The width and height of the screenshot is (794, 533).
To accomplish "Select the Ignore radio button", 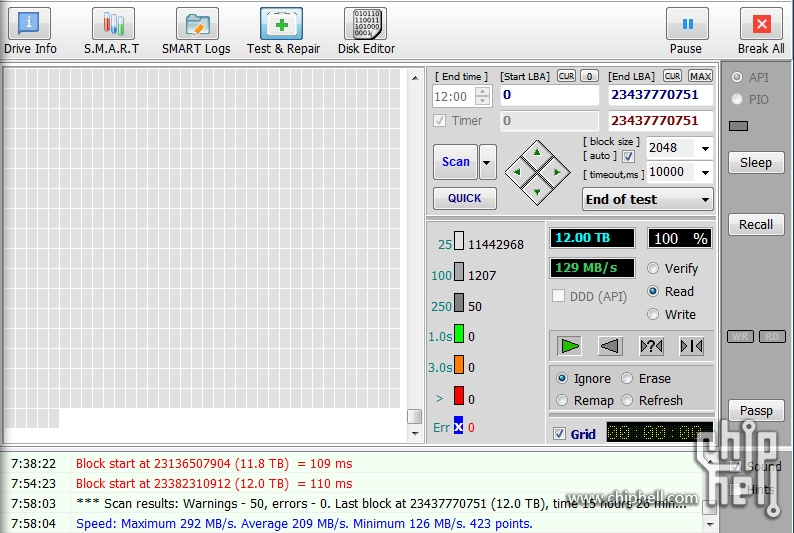I will [x=562, y=378].
